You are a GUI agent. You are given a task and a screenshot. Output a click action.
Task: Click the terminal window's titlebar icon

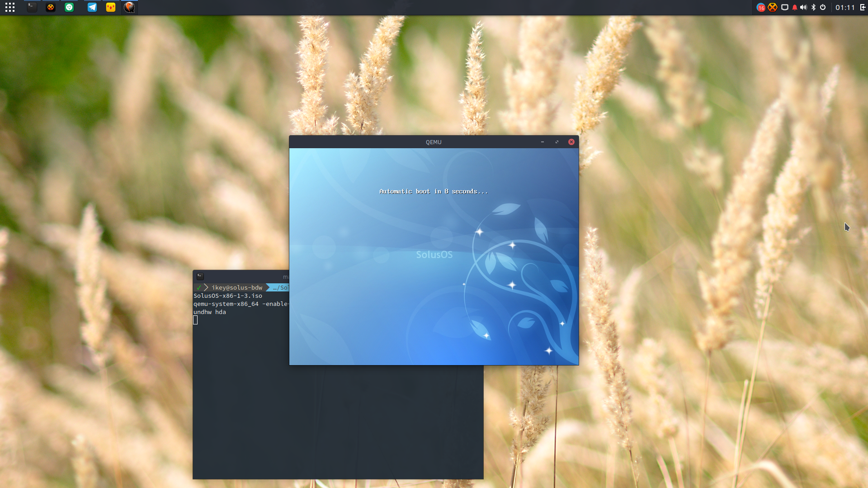[x=200, y=276]
